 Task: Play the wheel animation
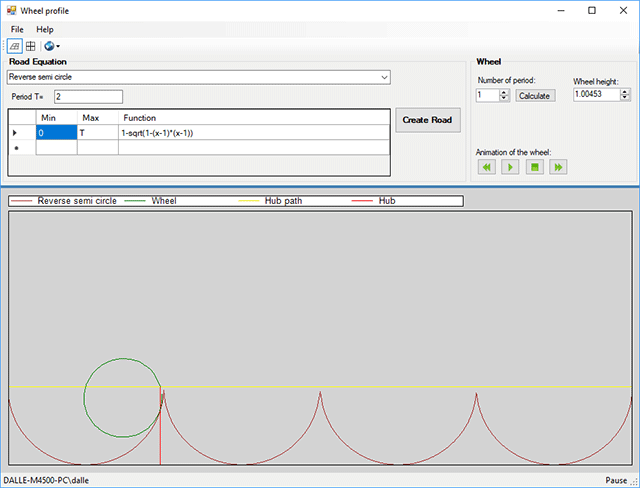point(510,167)
